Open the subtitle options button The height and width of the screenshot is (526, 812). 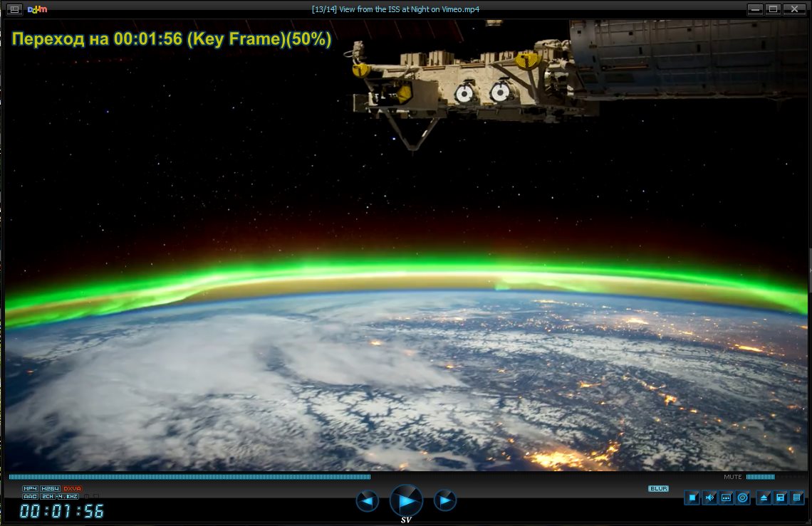727,498
